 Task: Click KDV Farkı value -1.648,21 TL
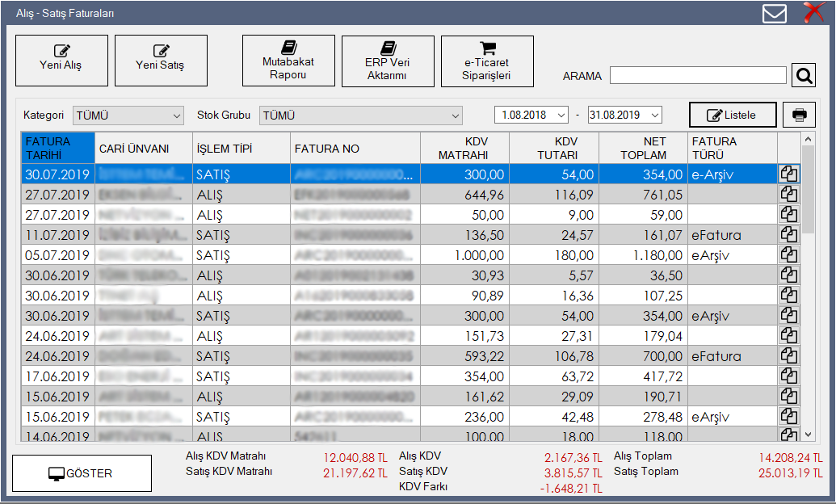pyautogui.click(x=570, y=489)
